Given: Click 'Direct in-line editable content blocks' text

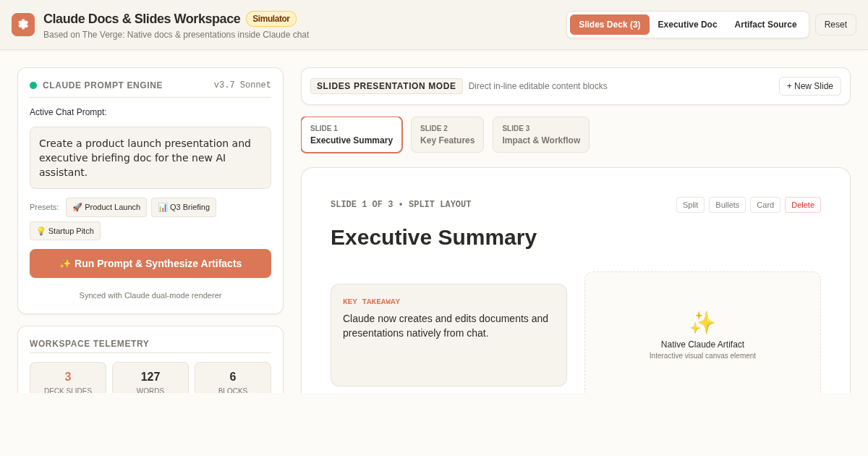Looking at the screenshot, I should point(538,86).
